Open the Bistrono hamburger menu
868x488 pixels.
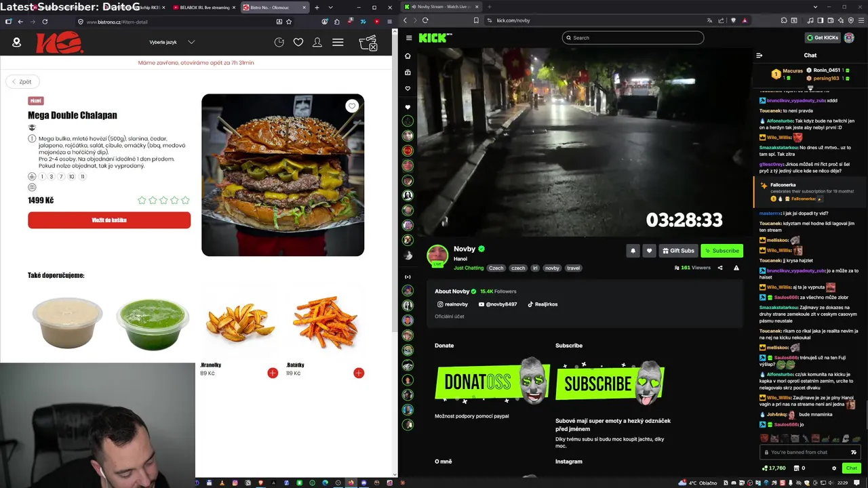click(338, 42)
